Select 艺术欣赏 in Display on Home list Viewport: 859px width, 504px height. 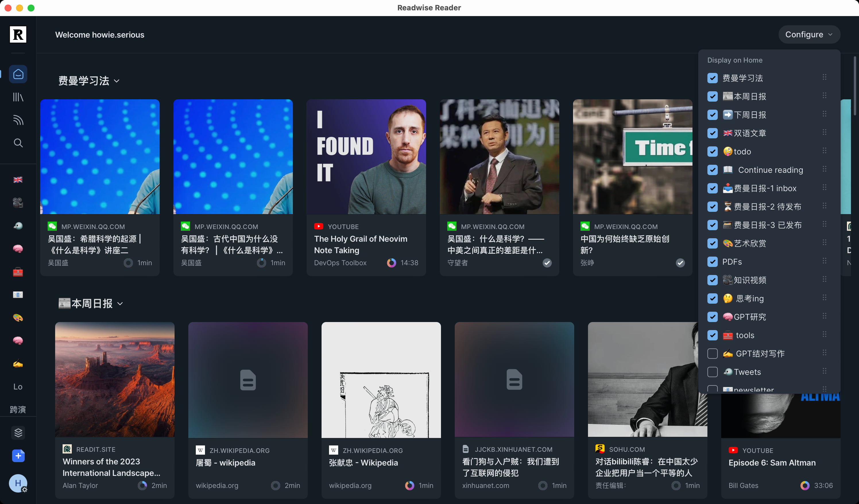744,243
